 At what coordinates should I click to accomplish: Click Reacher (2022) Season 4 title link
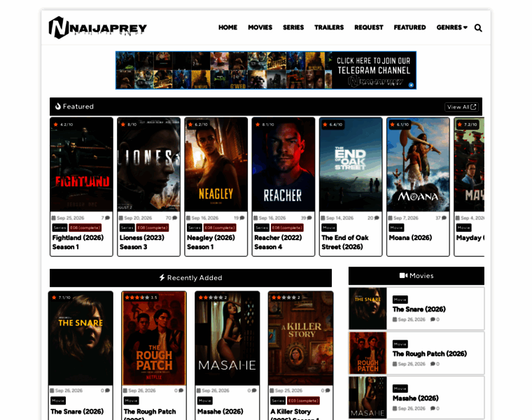(278, 242)
